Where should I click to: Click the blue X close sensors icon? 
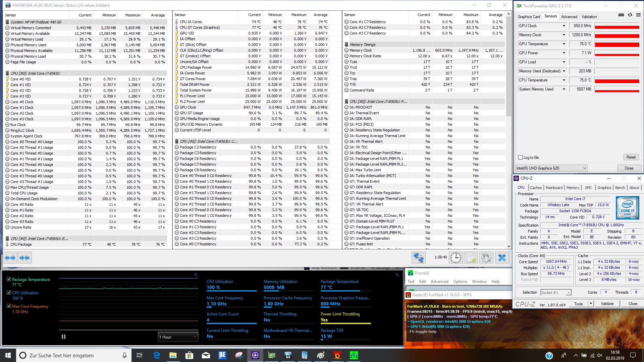click(x=502, y=257)
